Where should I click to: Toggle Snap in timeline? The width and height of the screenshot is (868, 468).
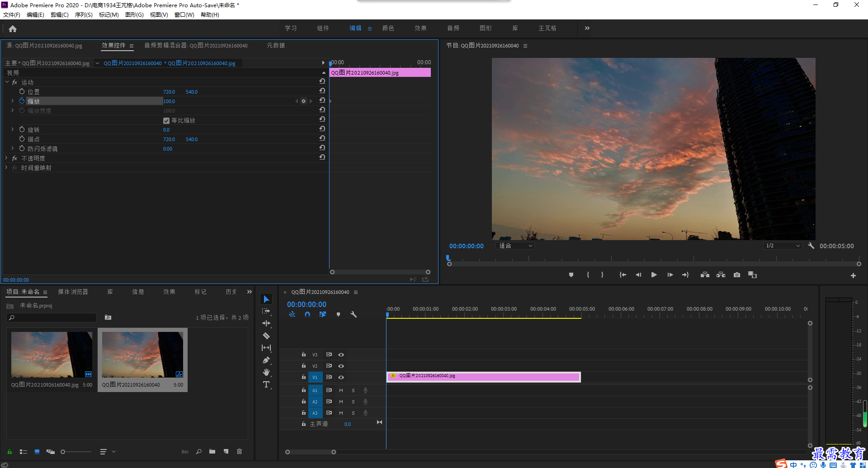pyautogui.click(x=307, y=314)
